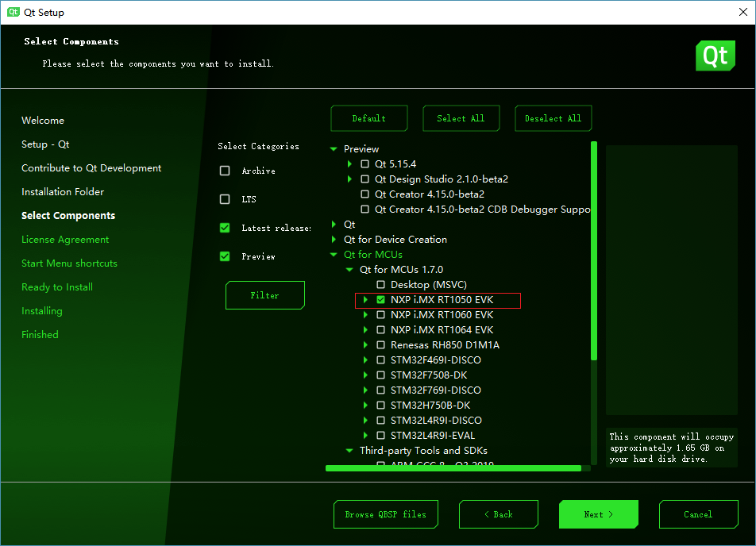Expand Qt for Device Creation node
756x546 pixels.
(x=334, y=239)
